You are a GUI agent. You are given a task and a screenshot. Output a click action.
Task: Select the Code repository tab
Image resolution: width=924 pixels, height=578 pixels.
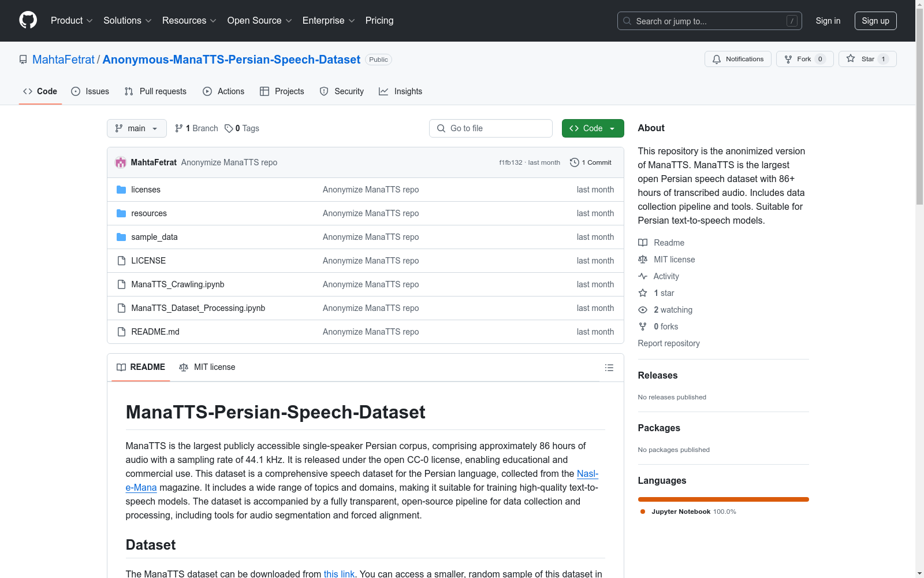[40, 91]
